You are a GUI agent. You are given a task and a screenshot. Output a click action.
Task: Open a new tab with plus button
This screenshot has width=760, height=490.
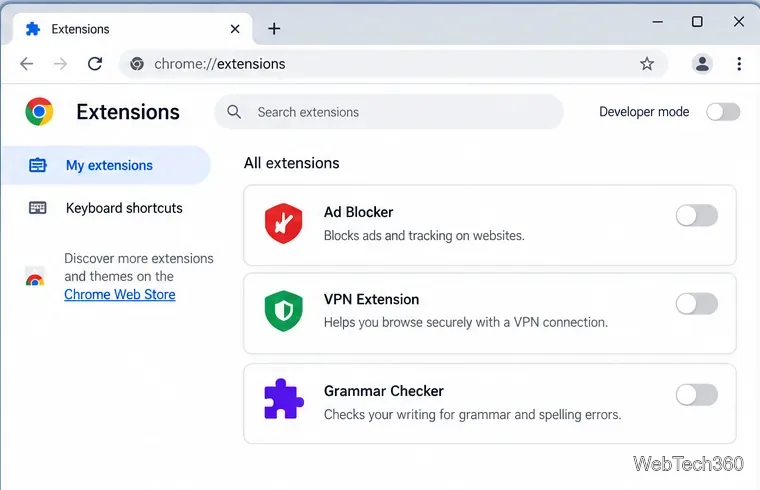coord(274,29)
